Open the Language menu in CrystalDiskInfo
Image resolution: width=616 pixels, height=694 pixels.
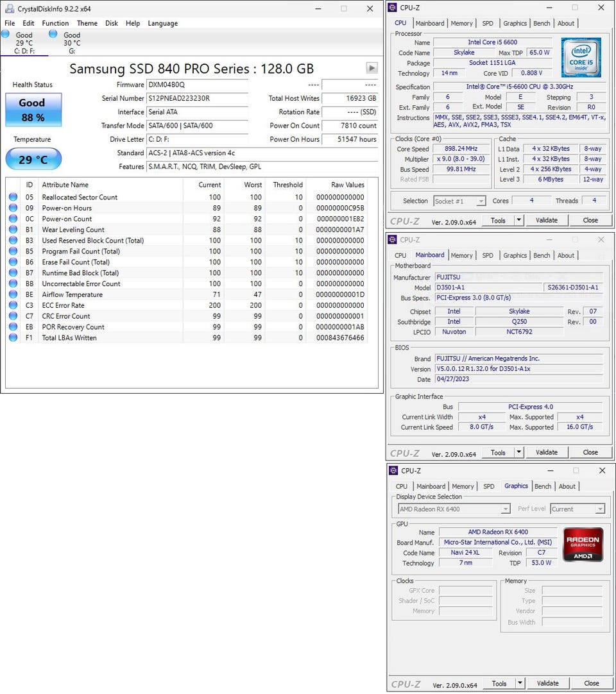[x=162, y=23]
